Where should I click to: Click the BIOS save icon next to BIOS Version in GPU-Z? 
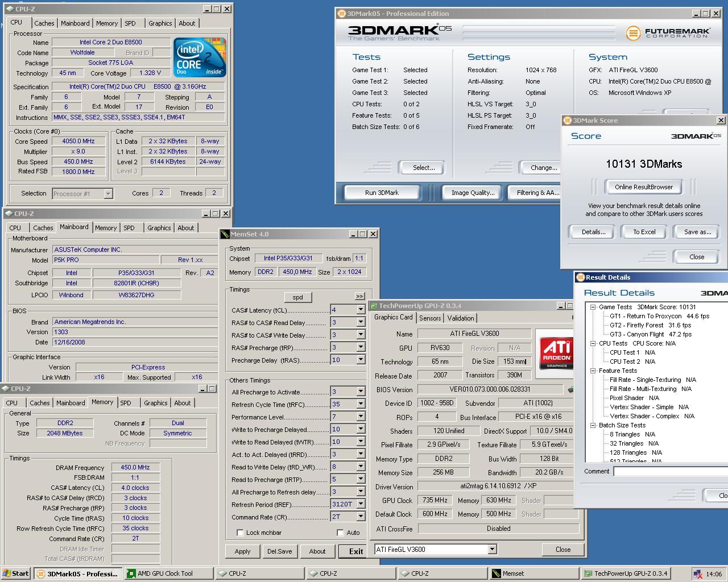[570, 389]
